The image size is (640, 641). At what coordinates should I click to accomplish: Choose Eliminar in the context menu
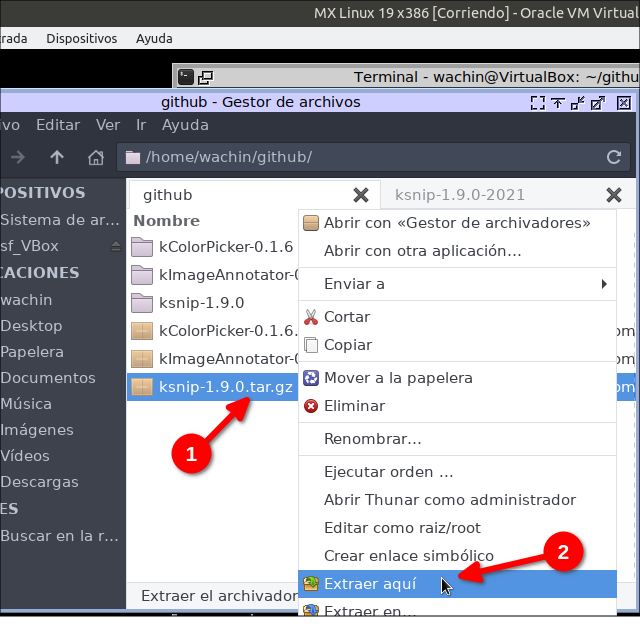pos(457,406)
